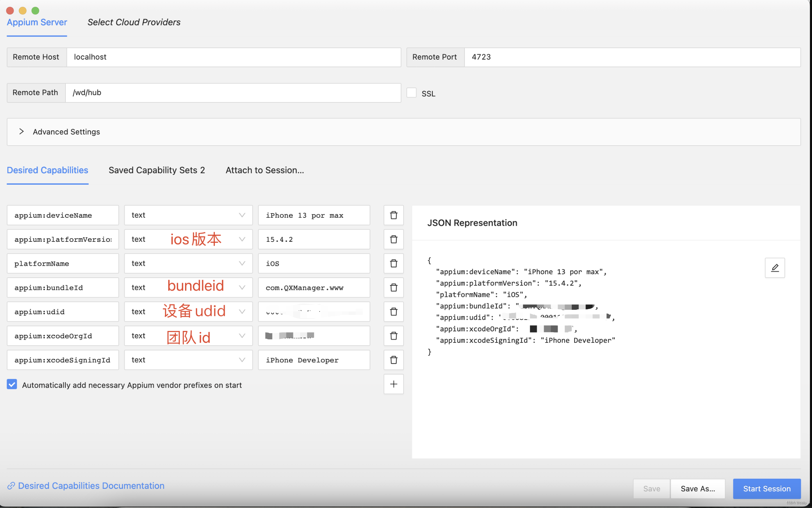The image size is (812, 508).
Task: Minimize the window with yellow button
Action: click(x=23, y=10)
